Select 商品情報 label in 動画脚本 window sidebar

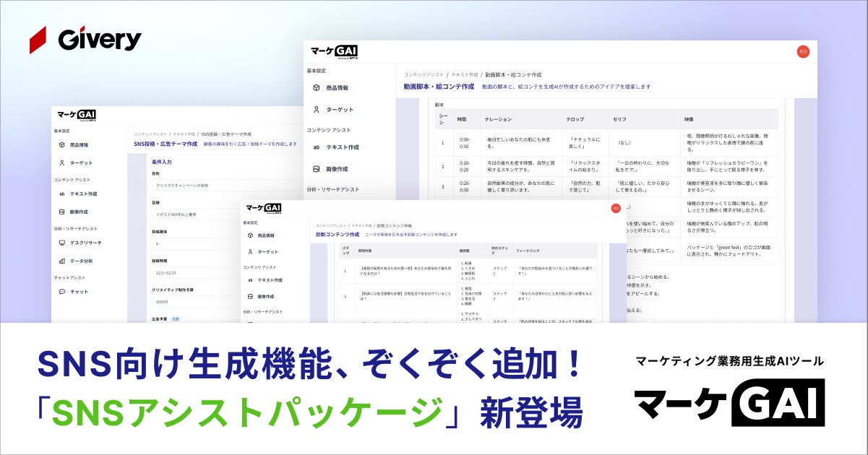(337, 88)
